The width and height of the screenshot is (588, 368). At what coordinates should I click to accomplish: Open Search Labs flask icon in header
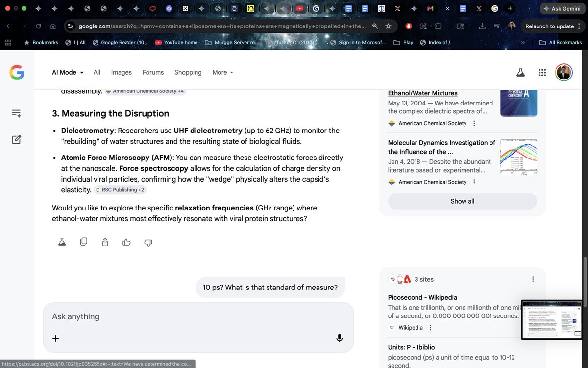pyautogui.click(x=520, y=73)
